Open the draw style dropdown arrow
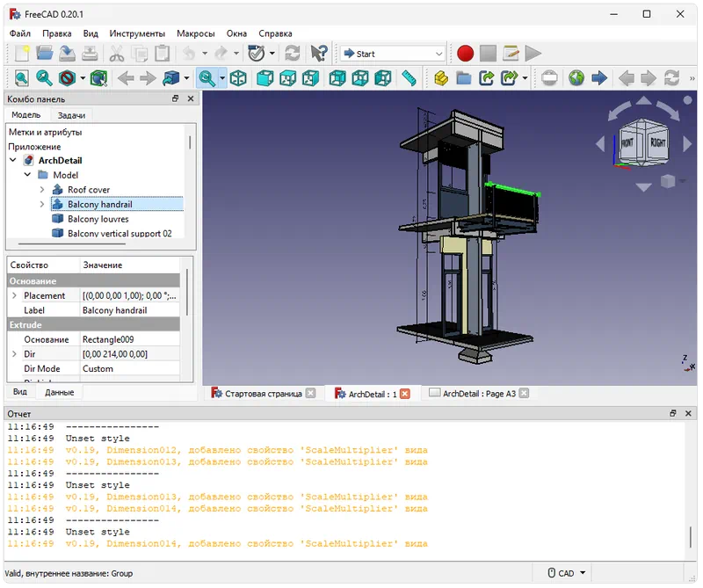 coord(83,78)
